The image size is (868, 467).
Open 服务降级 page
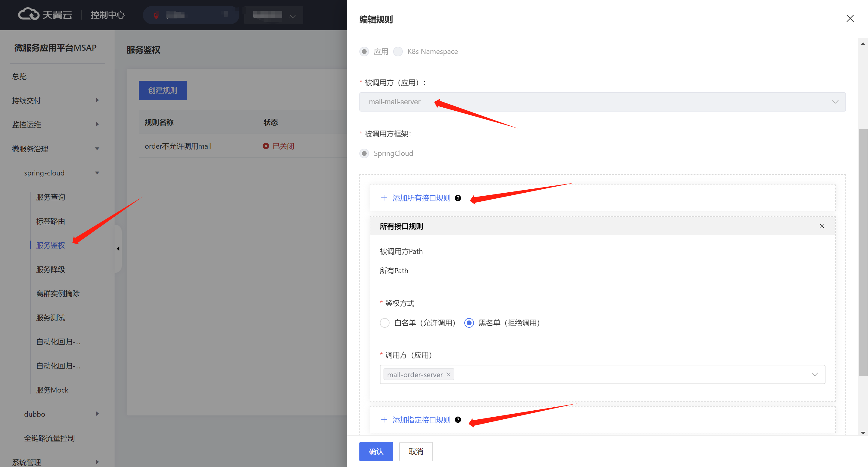point(51,270)
